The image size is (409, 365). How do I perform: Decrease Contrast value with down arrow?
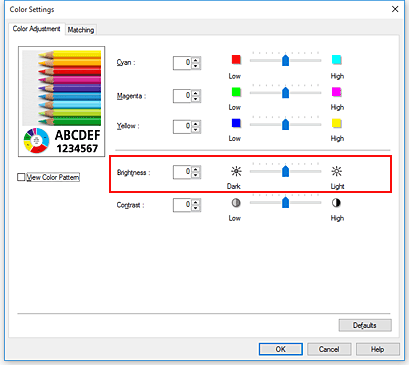pos(196,208)
